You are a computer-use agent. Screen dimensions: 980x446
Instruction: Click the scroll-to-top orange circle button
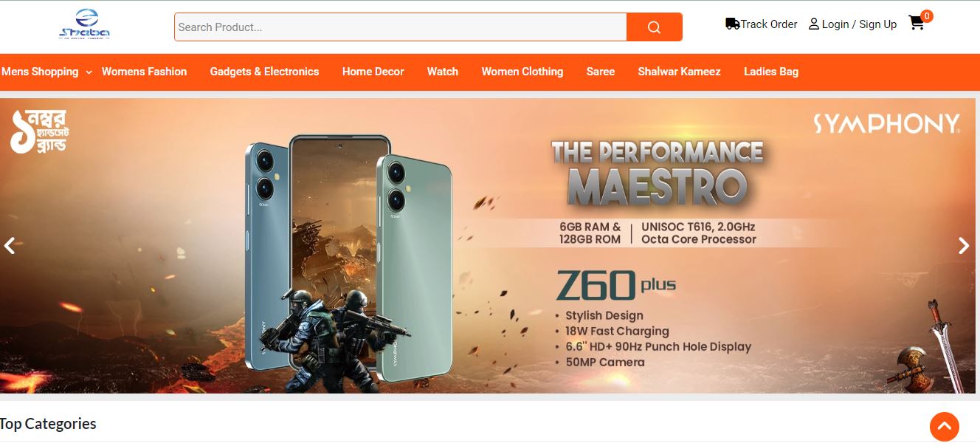[x=945, y=426]
